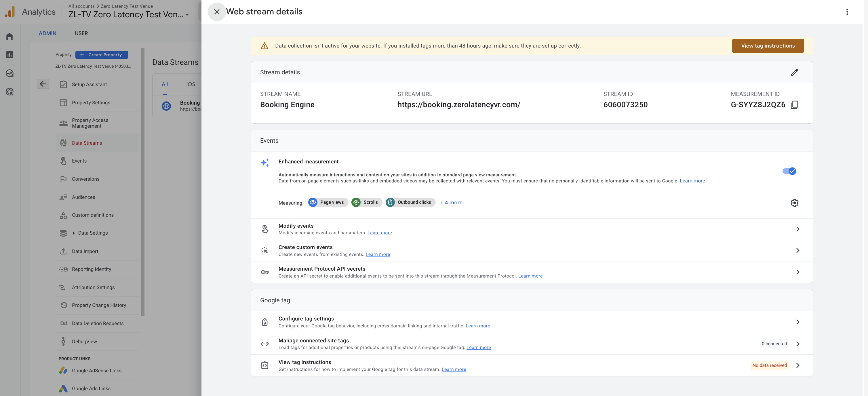
Task: Toggle Enhanced measurement switch off
Action: (789, 171)
